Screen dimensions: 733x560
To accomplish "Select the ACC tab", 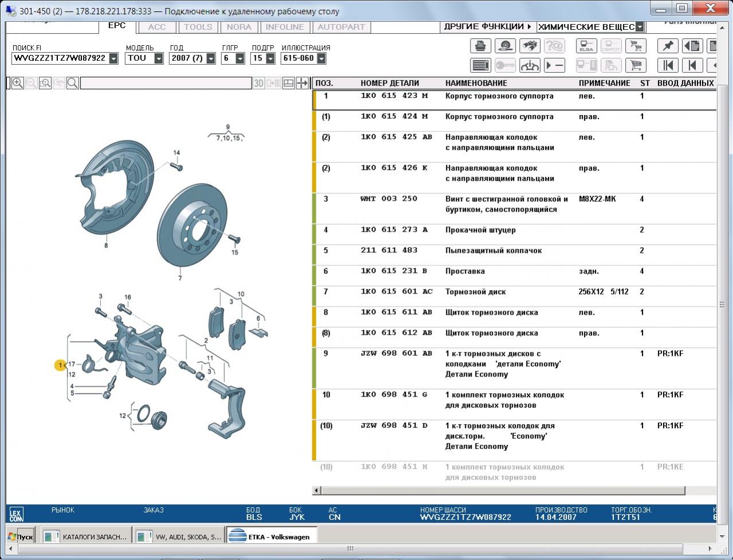I will (x=157, y=27).
